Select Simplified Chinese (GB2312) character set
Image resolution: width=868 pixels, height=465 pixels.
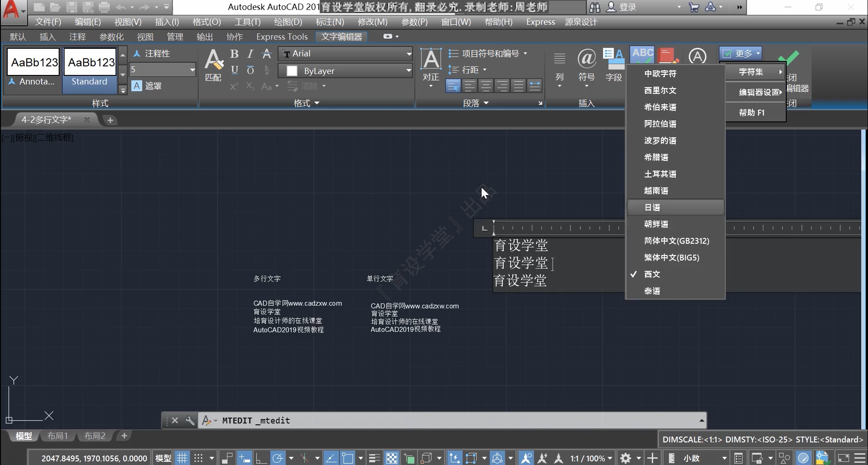point(676,241)
